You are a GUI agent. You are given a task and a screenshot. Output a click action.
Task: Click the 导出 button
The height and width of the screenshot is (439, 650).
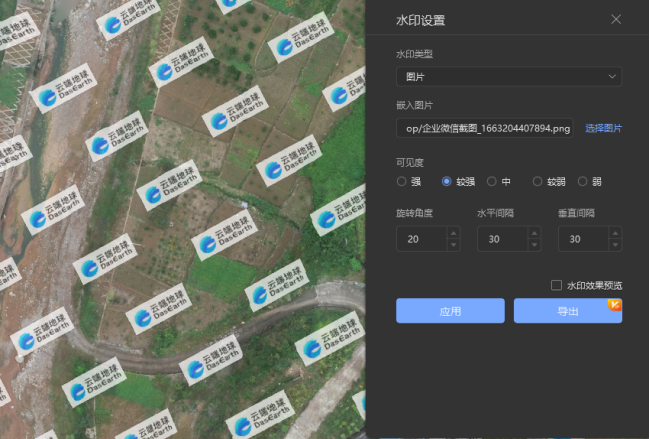(x=568, y=310)
